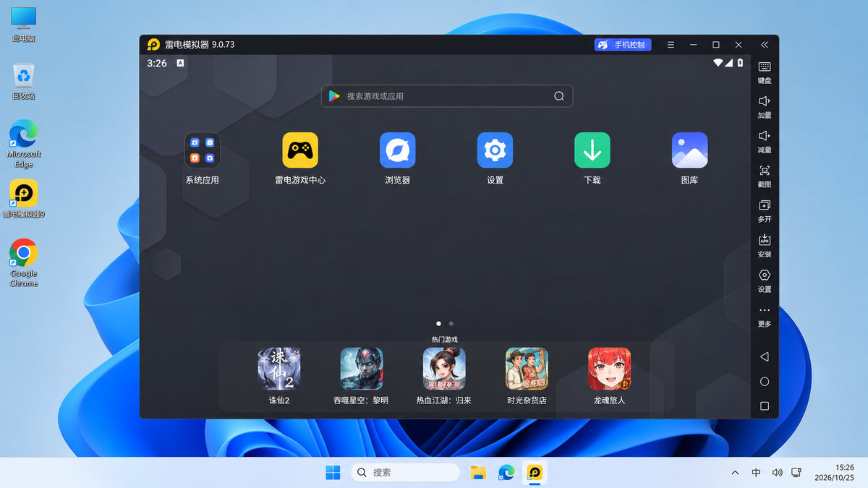The height and width of the screenshot is (488, 868).
Task: Tap the Android recents square button
Action: coord(765,406)
